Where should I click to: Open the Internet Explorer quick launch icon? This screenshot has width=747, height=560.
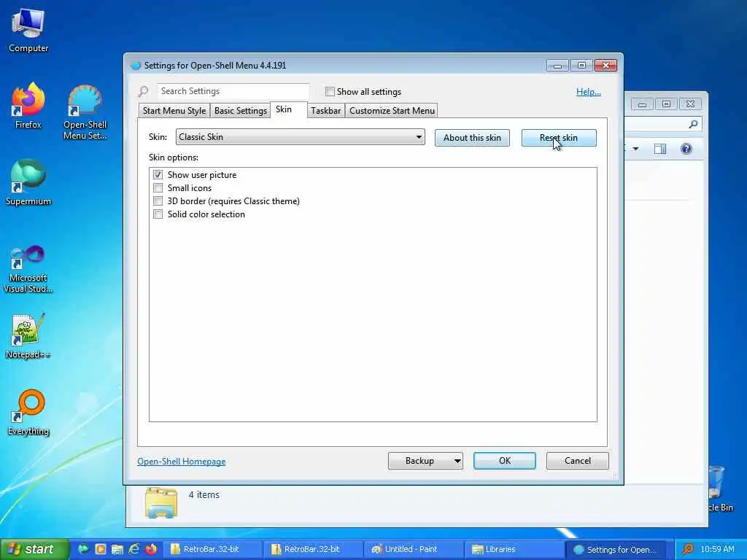click(x=134, y=549)
